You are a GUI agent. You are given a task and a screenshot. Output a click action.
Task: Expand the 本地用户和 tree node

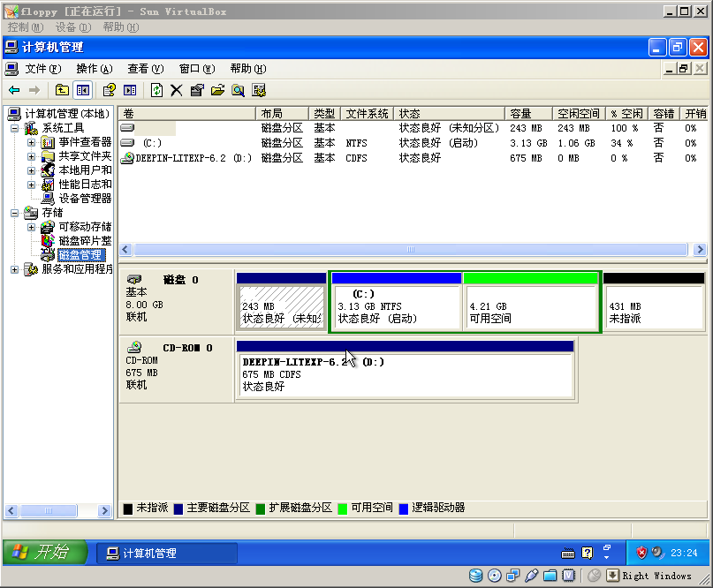(x=31, y=171)
